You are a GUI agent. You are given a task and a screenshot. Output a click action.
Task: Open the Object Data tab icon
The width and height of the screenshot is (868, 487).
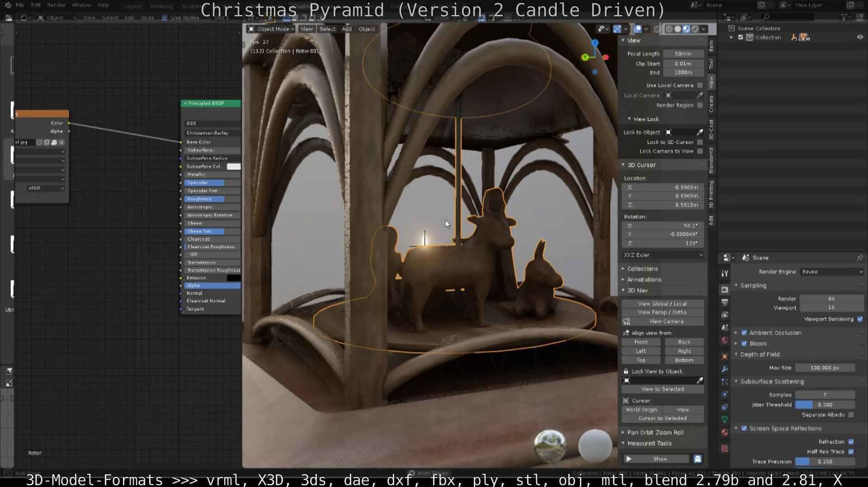pos(725,420)
